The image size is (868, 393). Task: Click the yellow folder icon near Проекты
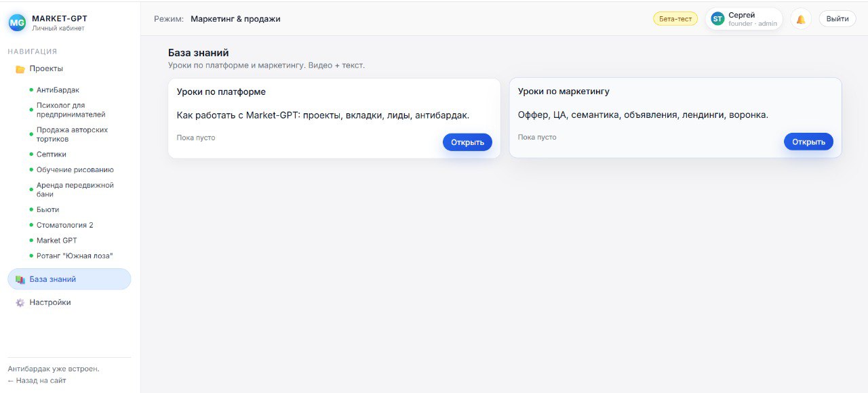[19, 68]
